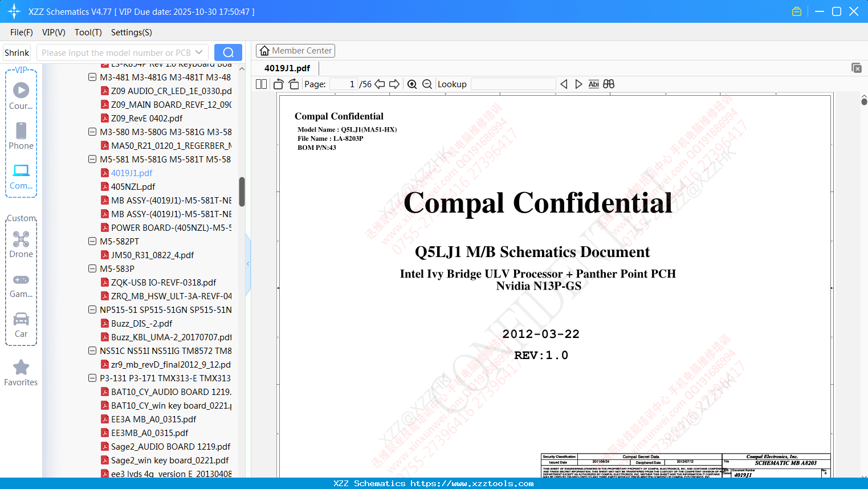
Task: Toggle two-page view in PDF toolbar
Action: point(262,84)
